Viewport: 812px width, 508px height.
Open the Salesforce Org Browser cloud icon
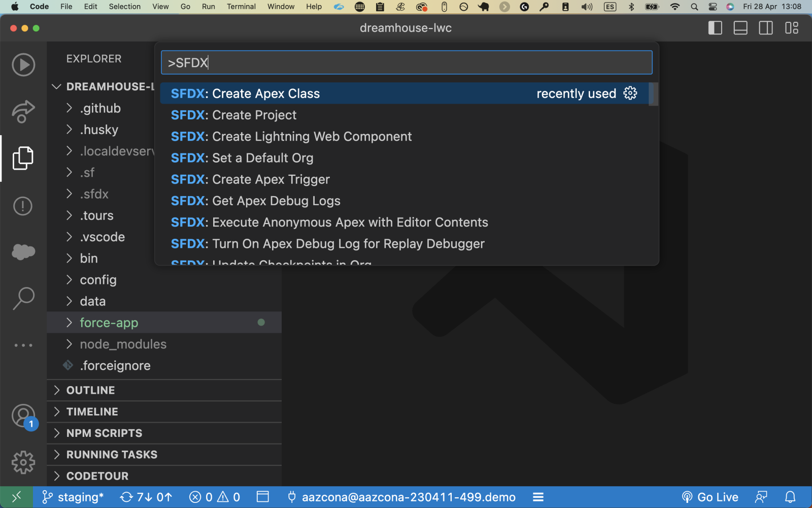tap(23, 251)
